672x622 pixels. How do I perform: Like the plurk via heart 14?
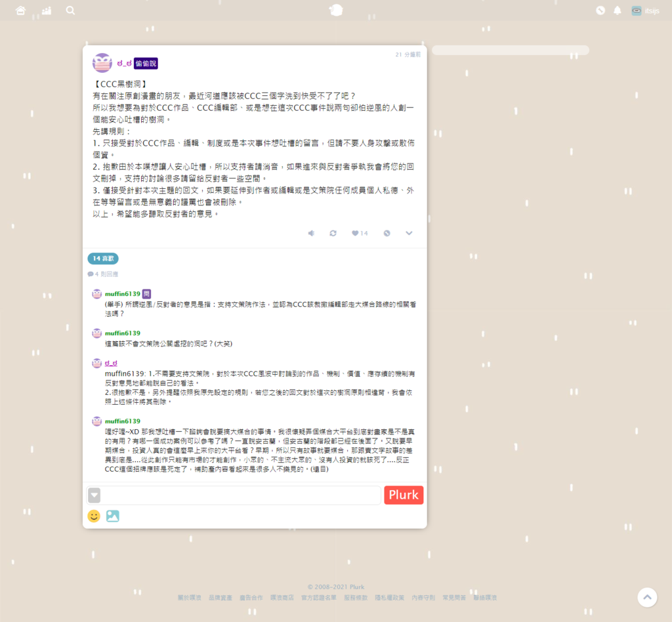pos(360,233)
